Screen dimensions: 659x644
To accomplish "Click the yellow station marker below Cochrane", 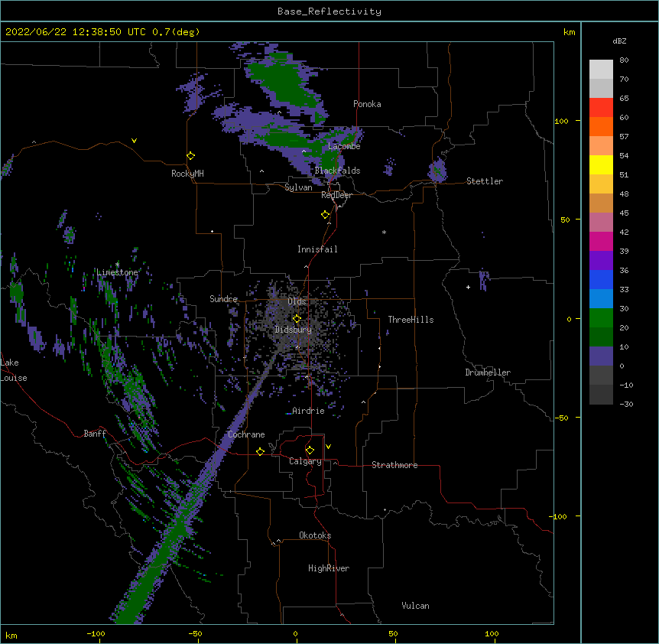I will pyautogui.click(x=260, y=451).
